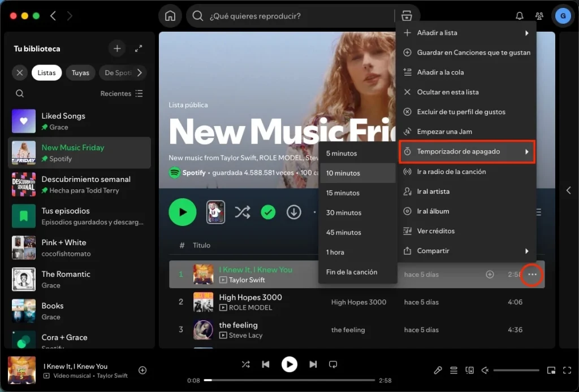Set sleep timer to 10 minutos
This screenshot has height=392, width=579.
click(358, 173)
